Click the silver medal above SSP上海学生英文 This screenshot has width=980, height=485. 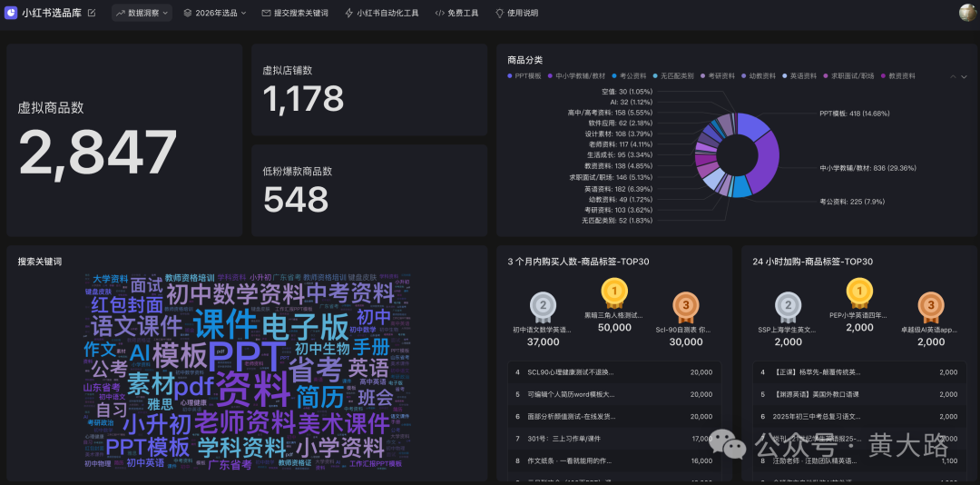point(788,305)
